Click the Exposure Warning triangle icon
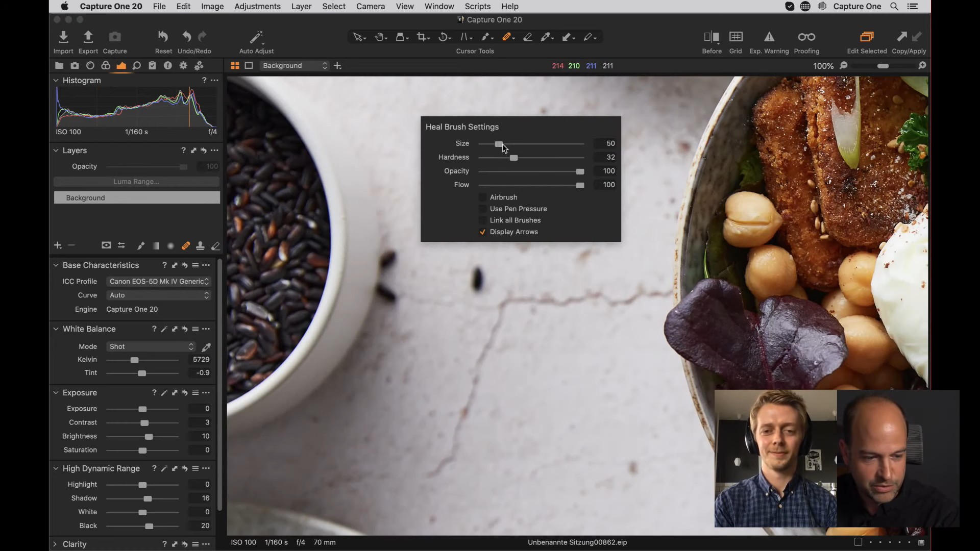Viewport: 980px width, 551px height. tap(769, 37)
